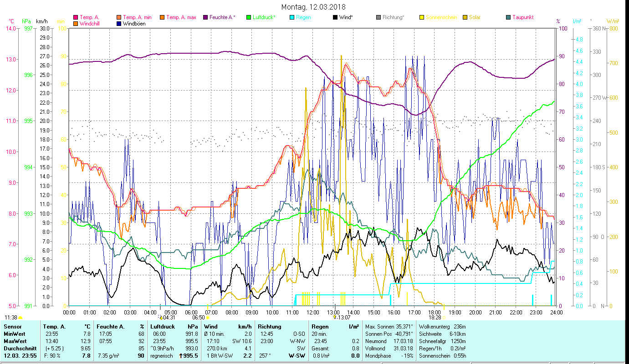Viewport: 629px width, 364px height.
Task: Click the pink Temp. A. legend swatch
Action: pos(76,18)
